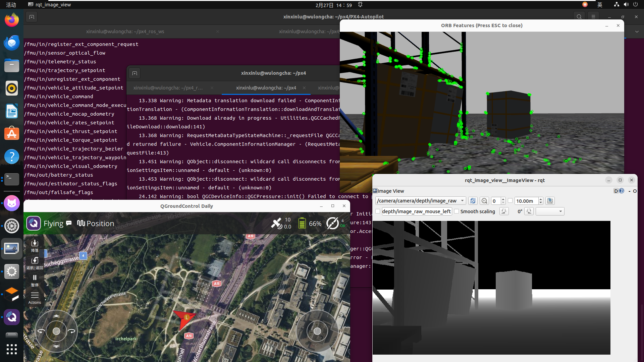Image resolution: width=644 pixels, height=362 pixels.
Task: Open rqt help question mark icon
Action: 622,191
